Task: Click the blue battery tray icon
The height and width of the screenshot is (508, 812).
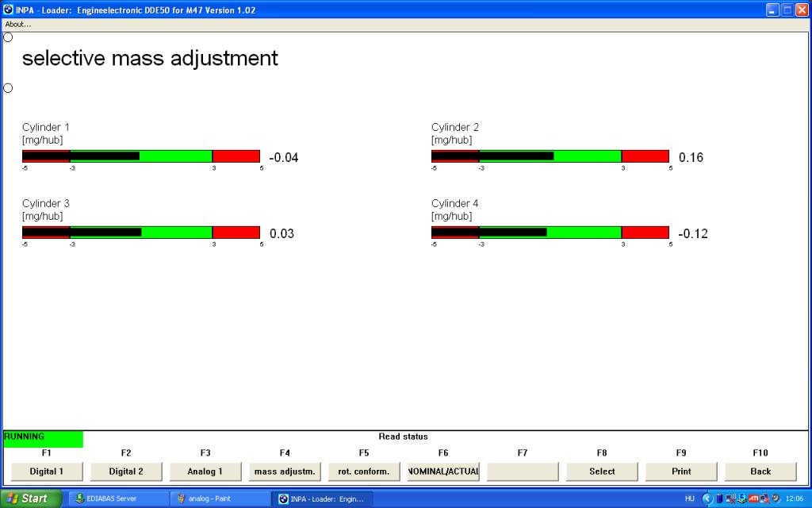Action: click(x=719, y=498)
